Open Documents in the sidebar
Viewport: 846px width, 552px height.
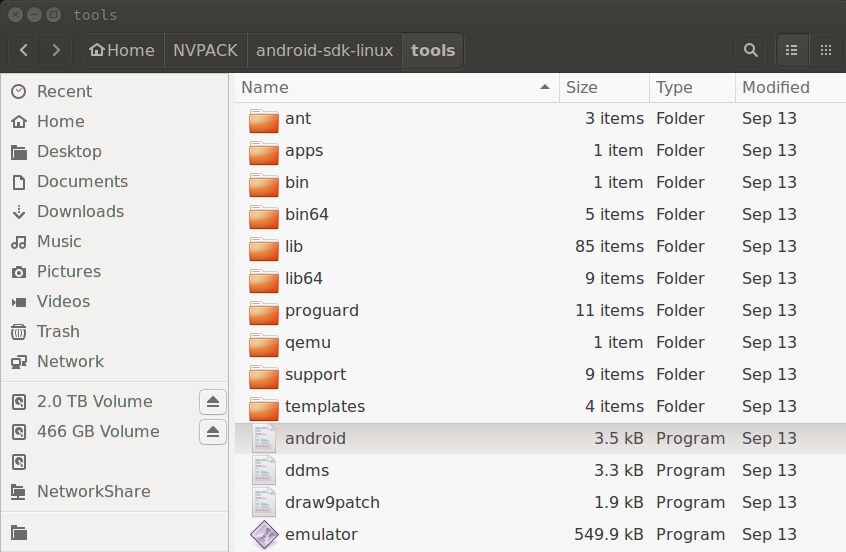pos(114,181)
